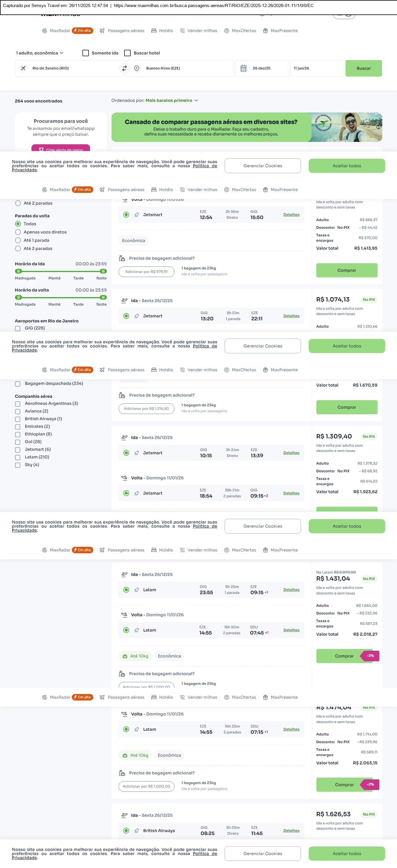Select Apenas voos diretos for return stops
This screenshot has height=868, width=397.
coord(18,232)
